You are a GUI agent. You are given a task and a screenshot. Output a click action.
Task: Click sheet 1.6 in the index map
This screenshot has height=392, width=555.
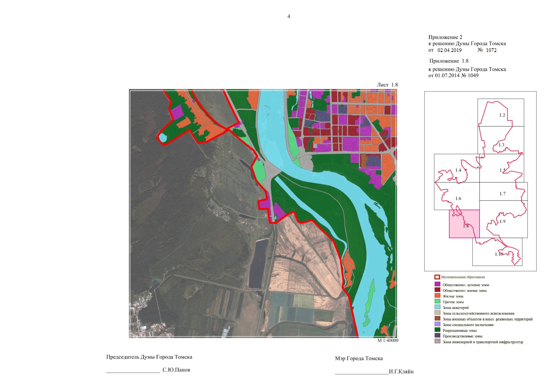coord(458,198)
